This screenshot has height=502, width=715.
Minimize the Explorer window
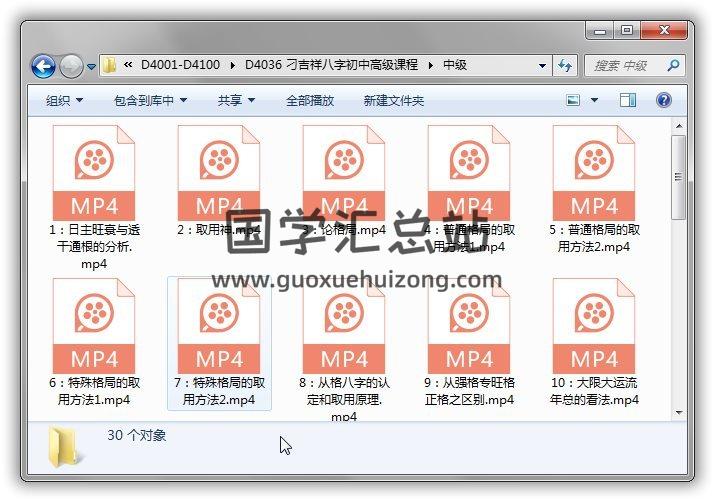(x=600, y=31)
